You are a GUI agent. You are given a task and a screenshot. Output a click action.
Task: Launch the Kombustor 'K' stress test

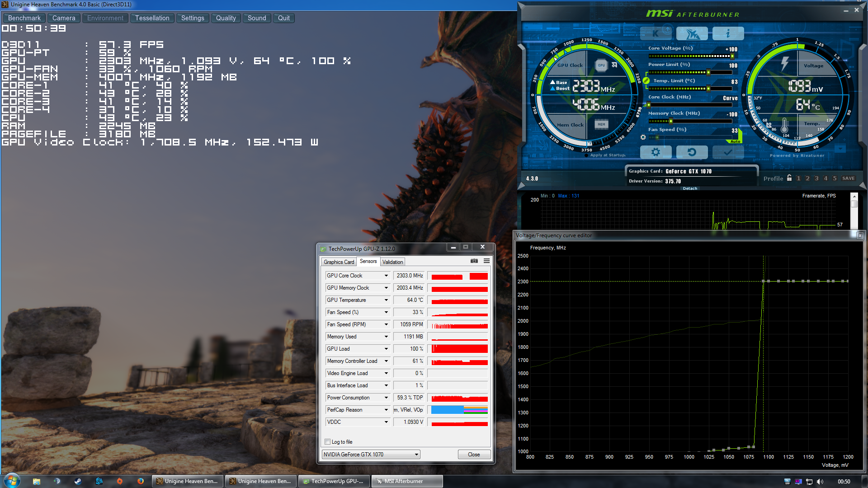[x=656, y=33]
